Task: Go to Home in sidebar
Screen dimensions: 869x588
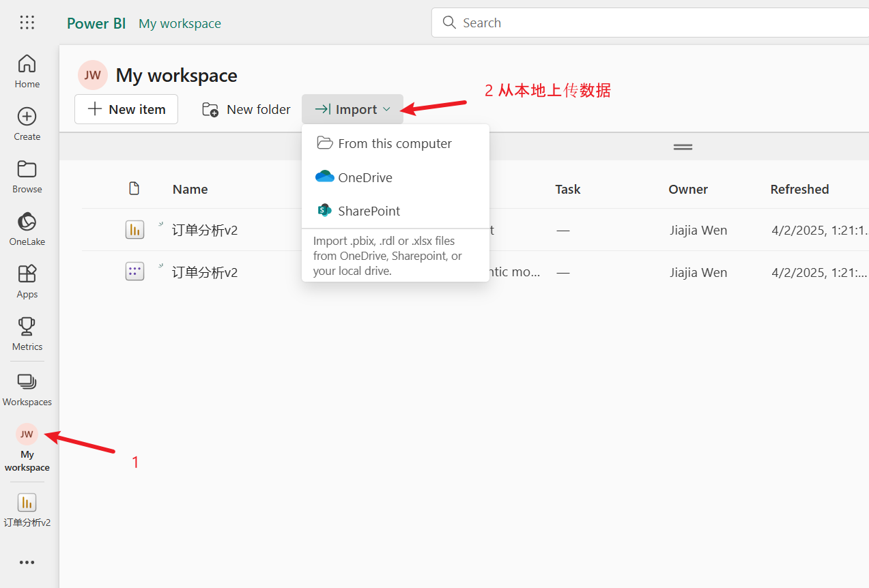Action: click(27, 72)
